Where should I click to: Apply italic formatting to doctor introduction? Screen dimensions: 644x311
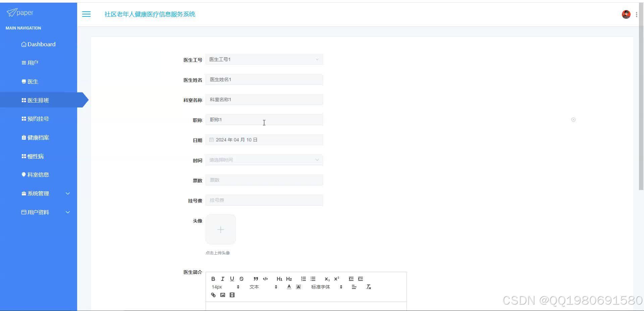click(222, 278)
